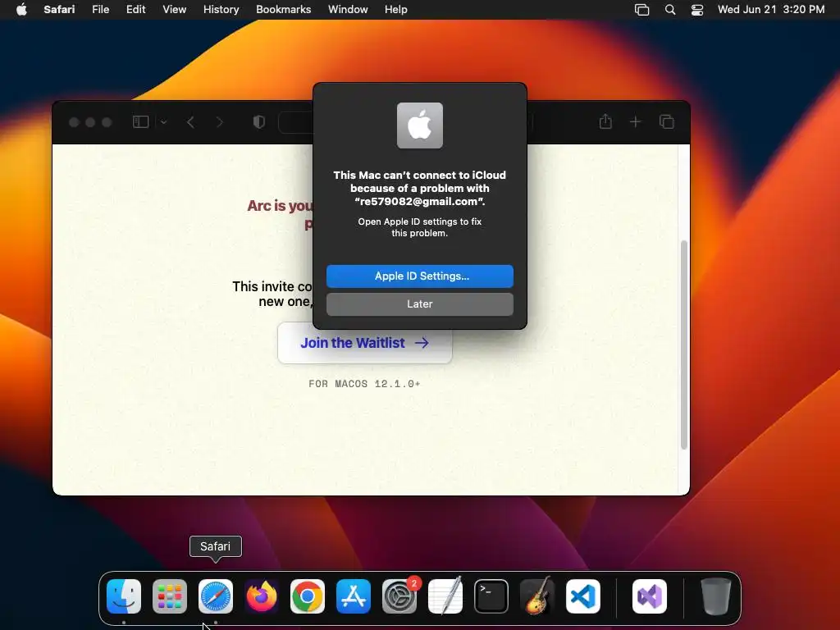This screenshot has width=840, height=630.
Task: Click the FOR MACOS 12.1.0+ text
Action: (x=364, y=384)
